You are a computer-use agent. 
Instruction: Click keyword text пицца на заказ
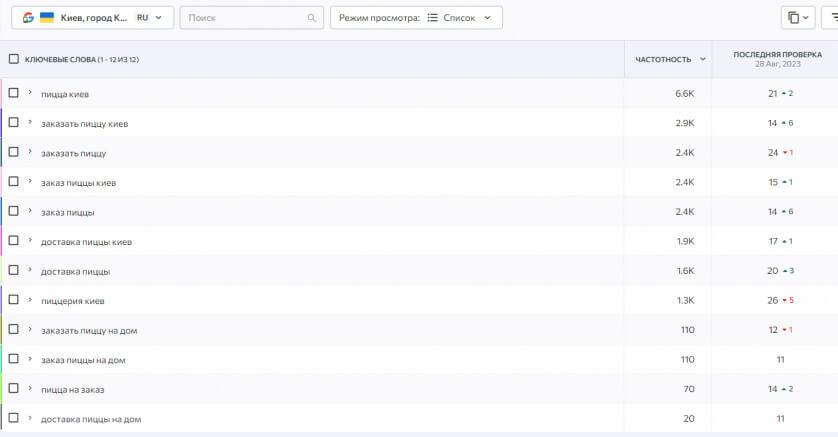coord(73,390)
